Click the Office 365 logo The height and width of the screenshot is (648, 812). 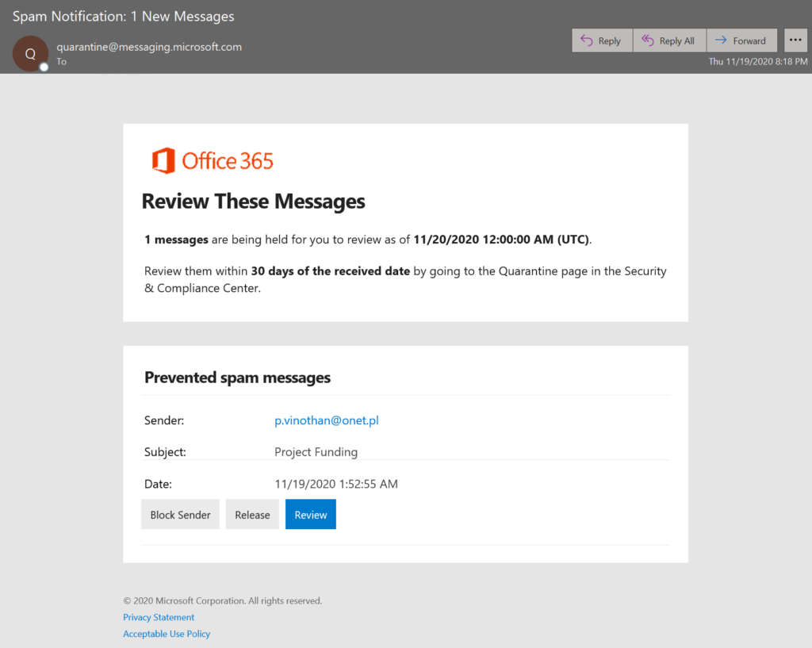[212, 160]
